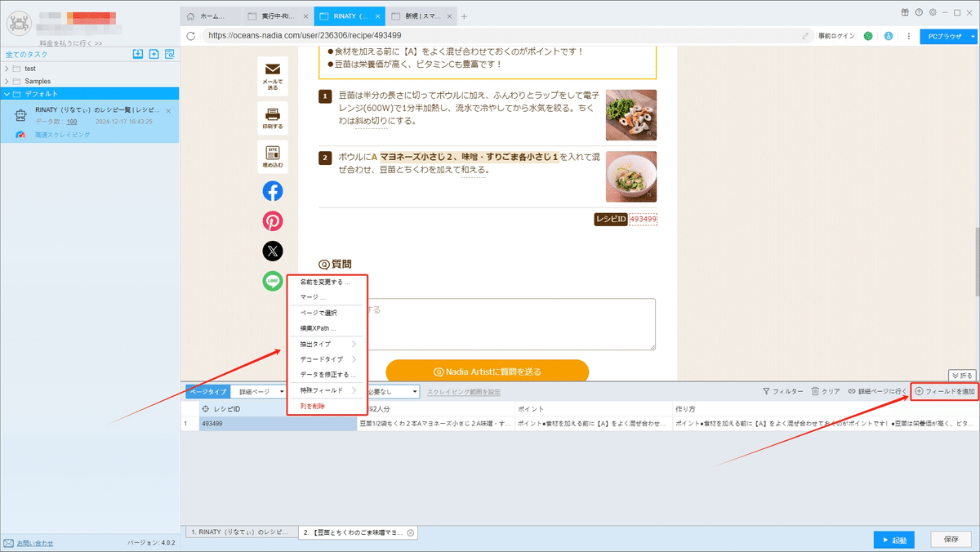980x552 pixels.
Task: Open the 詳細ページ page type dropdown
Action: (258, 392)
